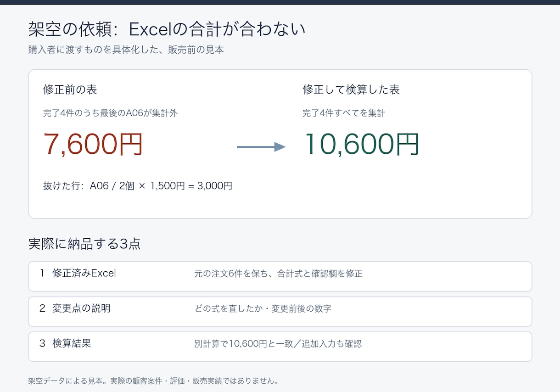Click the row label 2 変更点の説明

pyautogui.click(x=75, y=308)
